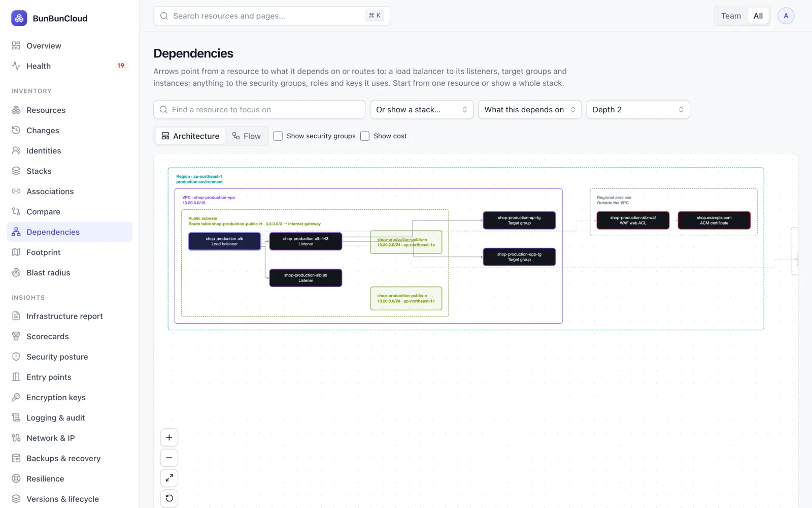Go to Logging & audit page

pyautogui.click(x=70, y=418)
